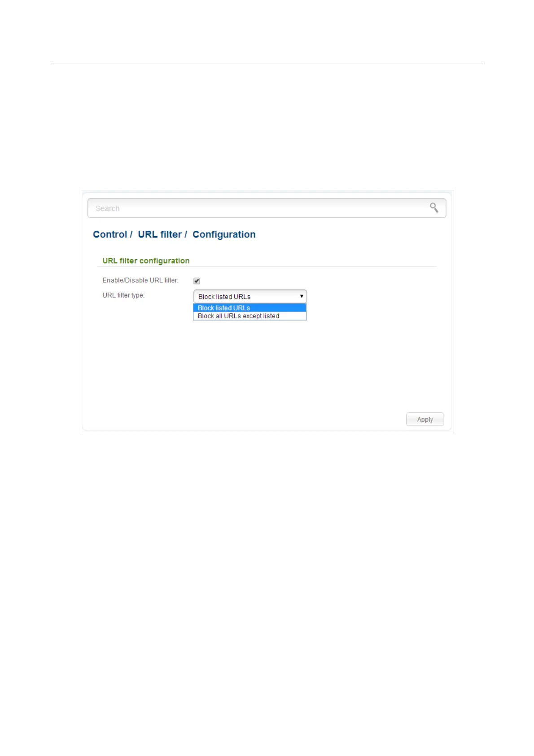The width and height of the screenshot is (534, 756).
Task: Open the URL filter breadcrumb link
Action: tap(160, 234)
